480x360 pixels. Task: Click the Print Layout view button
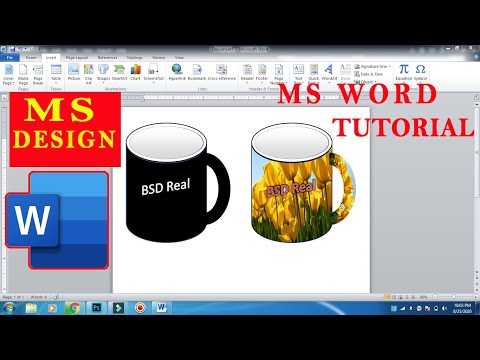tap(387, 297)
